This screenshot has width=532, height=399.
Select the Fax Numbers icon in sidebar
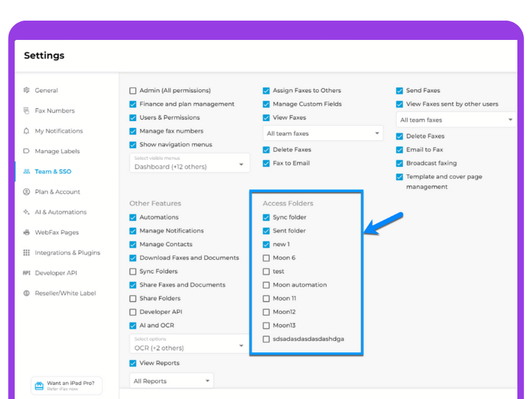(27, 110)
